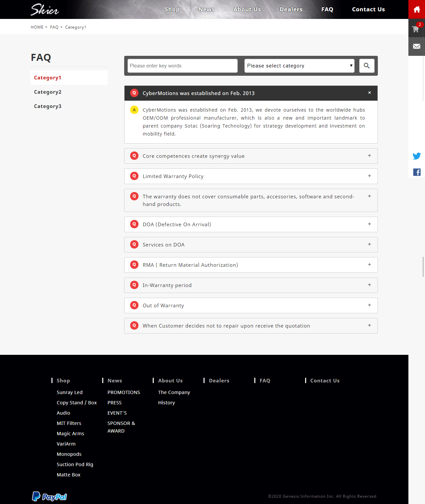The height and width of the screenshot is (504, 425).
Task: Open 'History' footer link
Action: click(x=166, y=402)
